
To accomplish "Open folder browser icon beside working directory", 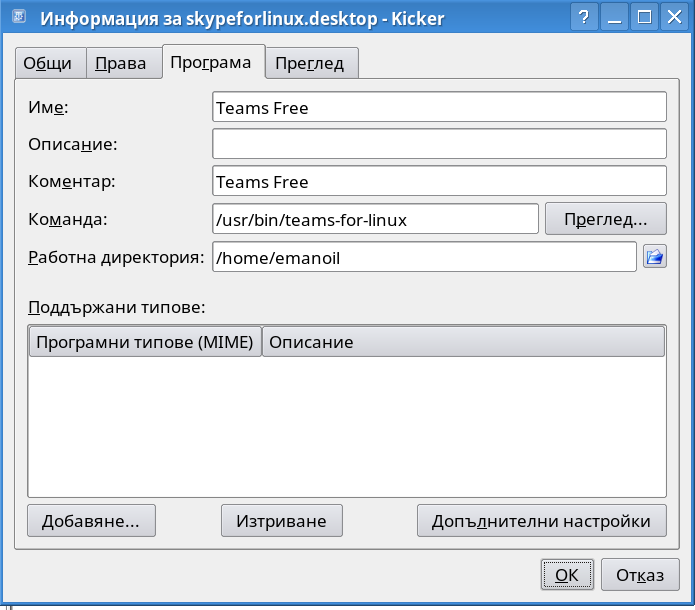I will coord(655,257).
